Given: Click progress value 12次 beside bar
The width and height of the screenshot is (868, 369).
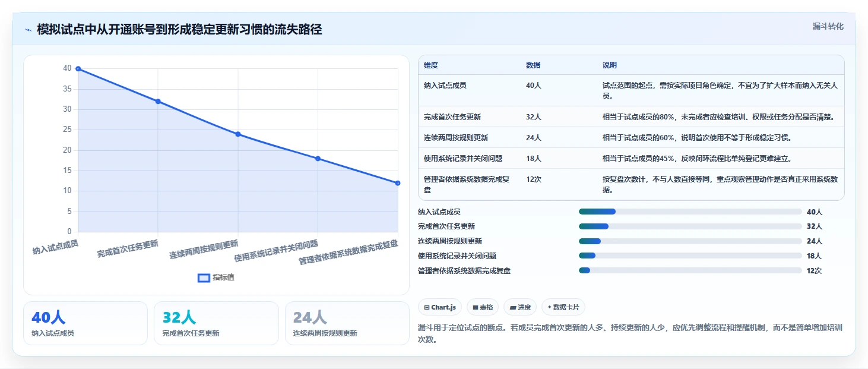Looking at the screenshot, I should (x=814, y=271).
